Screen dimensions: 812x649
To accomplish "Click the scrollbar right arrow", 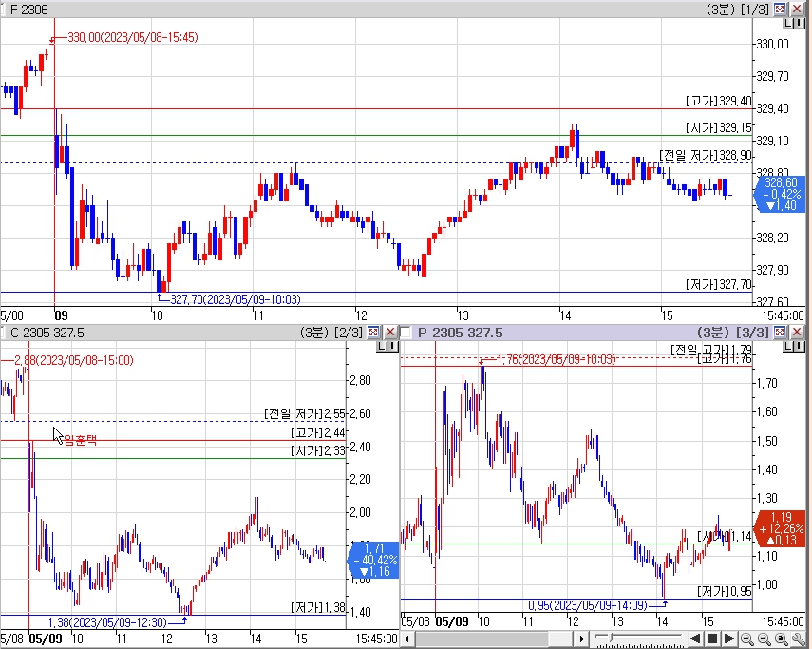I will click(x=582, y=639).
